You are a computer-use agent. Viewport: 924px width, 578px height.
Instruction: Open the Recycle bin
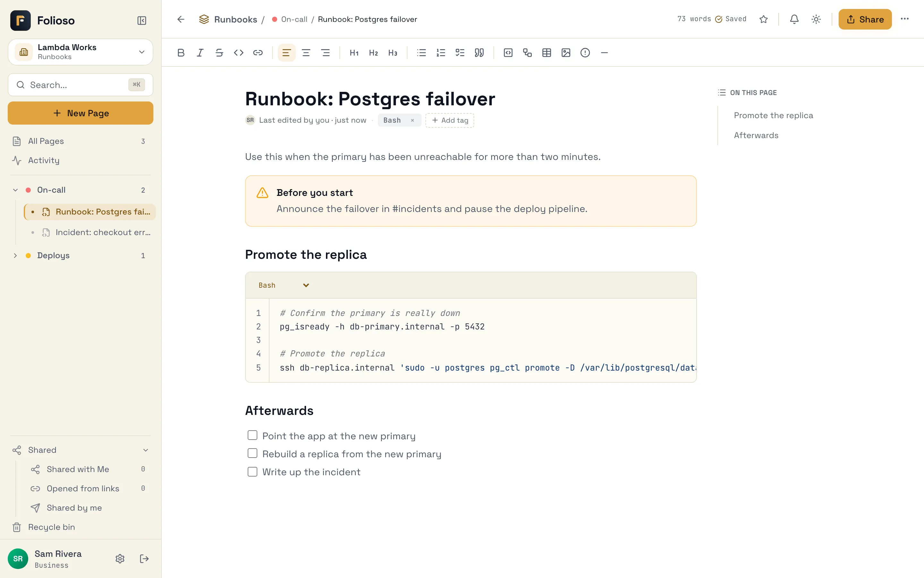point(80,527)
